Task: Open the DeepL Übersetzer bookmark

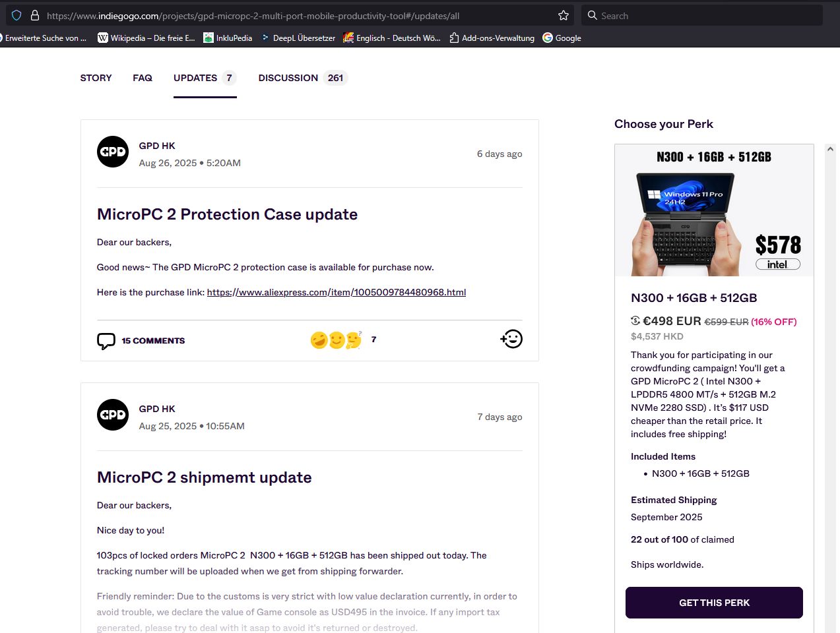Action: [298, 38]
